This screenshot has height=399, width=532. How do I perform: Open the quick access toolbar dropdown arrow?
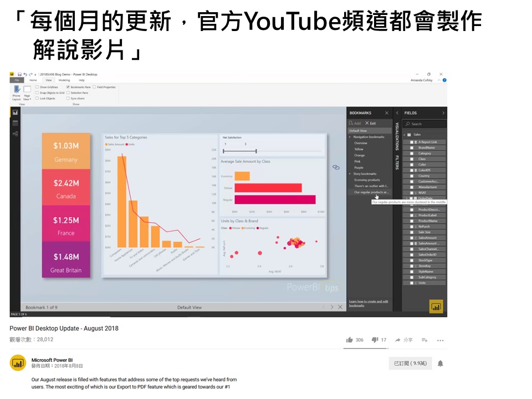[x=35, y=75]
